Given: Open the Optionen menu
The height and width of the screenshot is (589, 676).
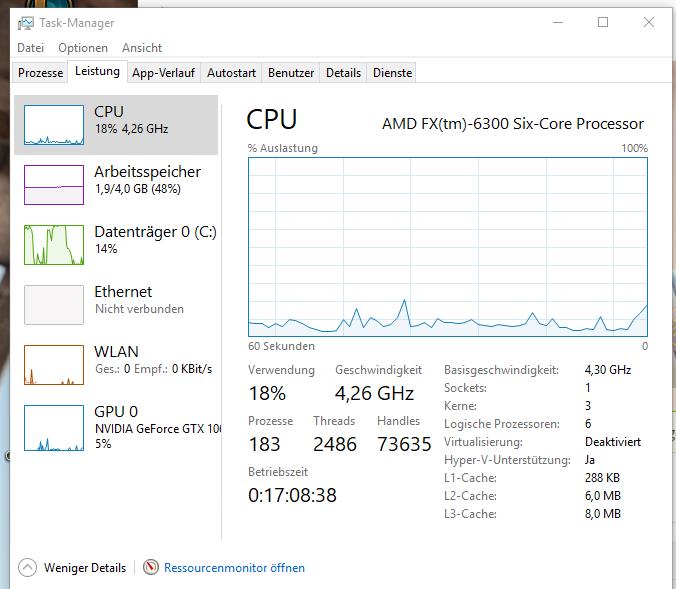Looking at the screenshot, I should point(83,48).
